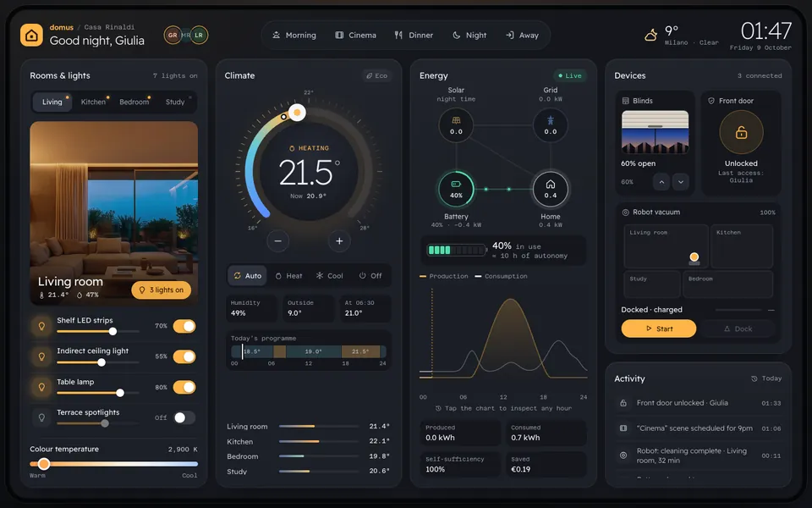The image size is (812, 508).
Task: Select Bedroom zone on vacuum map
Action: coord(728,284)
